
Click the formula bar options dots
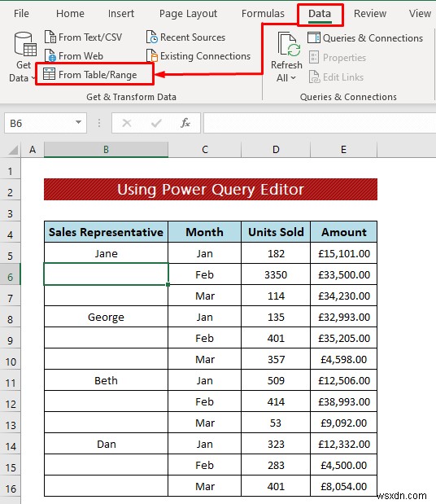[99, 123]
